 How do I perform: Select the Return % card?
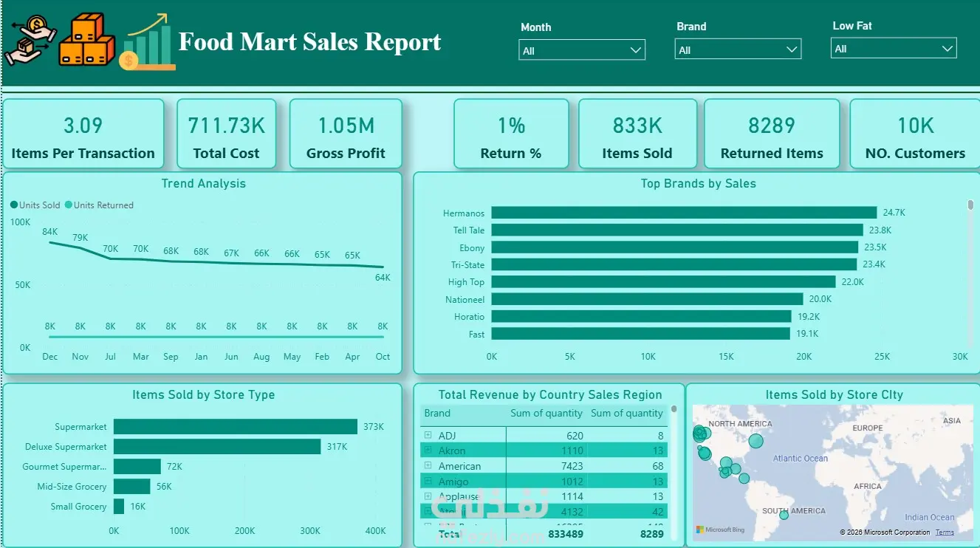point(511,134)
